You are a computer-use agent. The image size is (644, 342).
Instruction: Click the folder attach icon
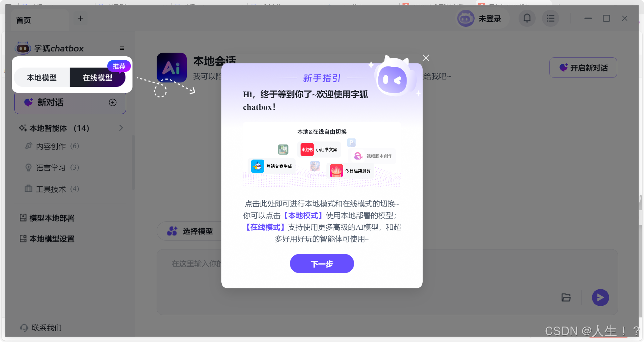tap(566, 297)
